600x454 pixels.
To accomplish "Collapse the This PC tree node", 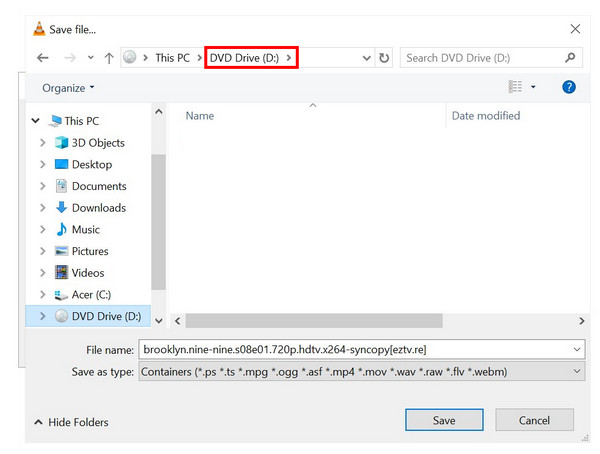I will [36, 121].
